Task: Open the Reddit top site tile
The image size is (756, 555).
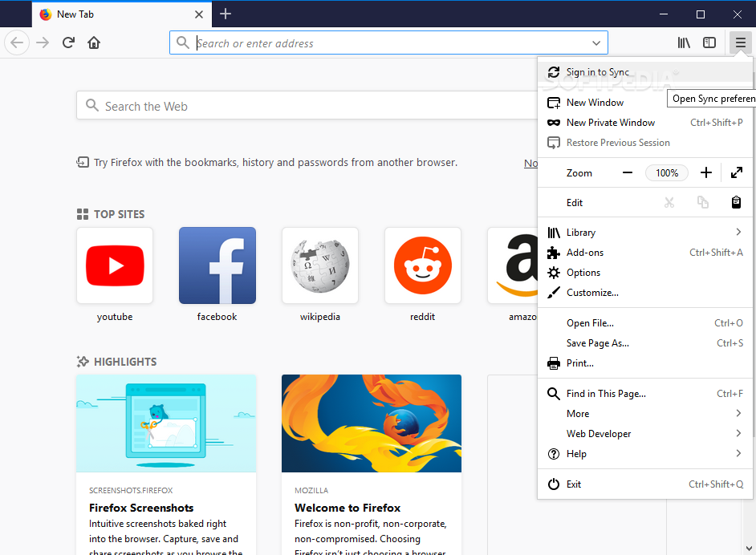Action: [x=423, y=265]
